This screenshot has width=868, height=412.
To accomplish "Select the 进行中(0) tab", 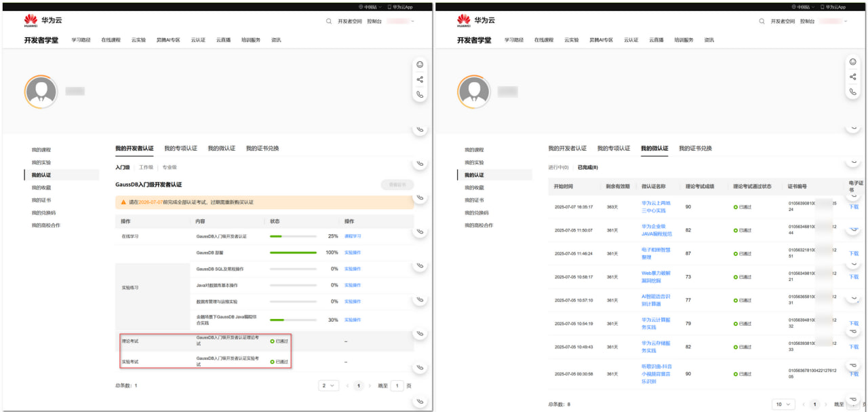I will (x=559, y=167).
